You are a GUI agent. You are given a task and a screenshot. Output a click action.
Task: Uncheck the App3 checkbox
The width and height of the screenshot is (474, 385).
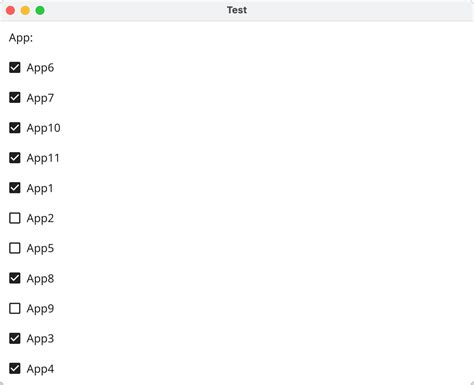(x=15, y=339)
